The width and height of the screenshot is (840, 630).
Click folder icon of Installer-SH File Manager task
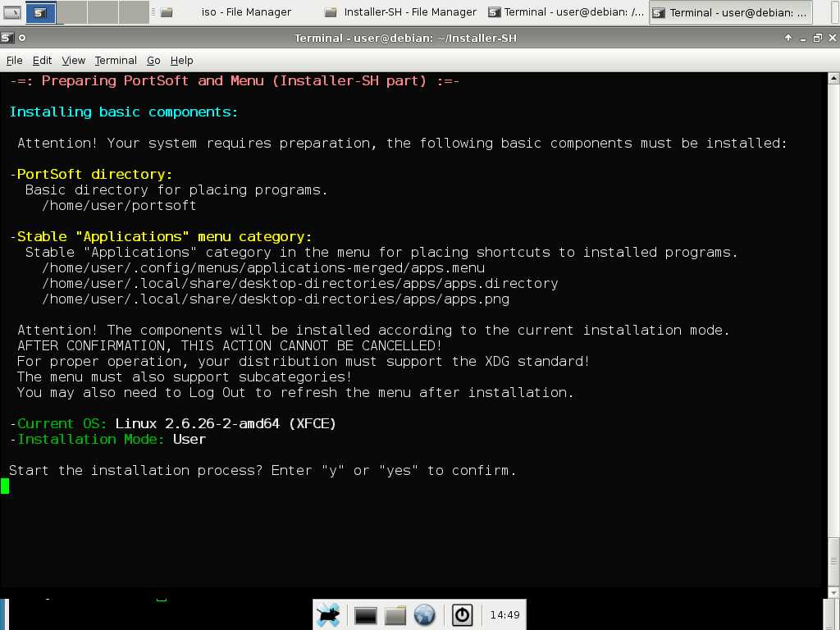point(331,12)
